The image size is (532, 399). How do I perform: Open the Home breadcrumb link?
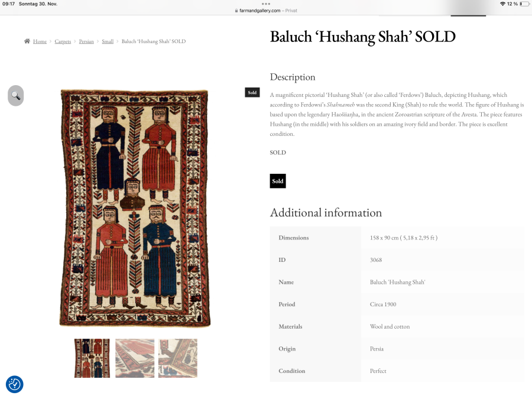(x=40, y=41)
